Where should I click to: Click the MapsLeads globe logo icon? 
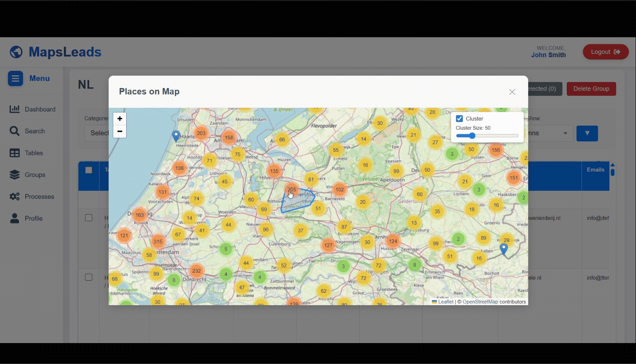[16, 52]
